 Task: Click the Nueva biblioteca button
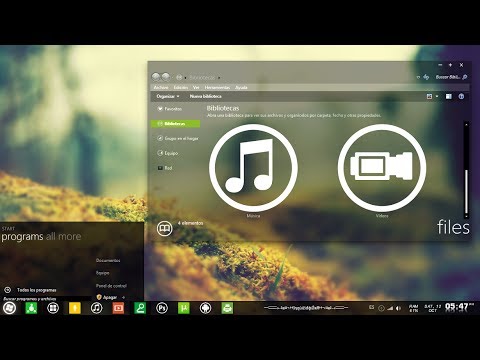[205, 96]
